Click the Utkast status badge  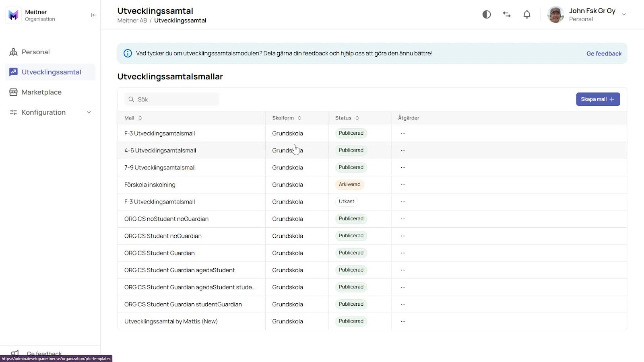[x=347, y=202]
